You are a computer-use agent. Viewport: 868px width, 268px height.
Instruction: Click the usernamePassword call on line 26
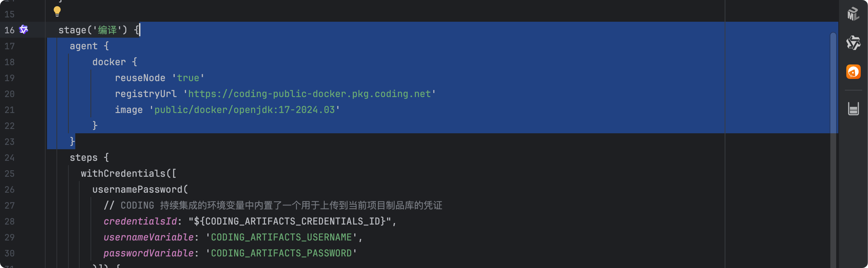(x=138, y=190)
